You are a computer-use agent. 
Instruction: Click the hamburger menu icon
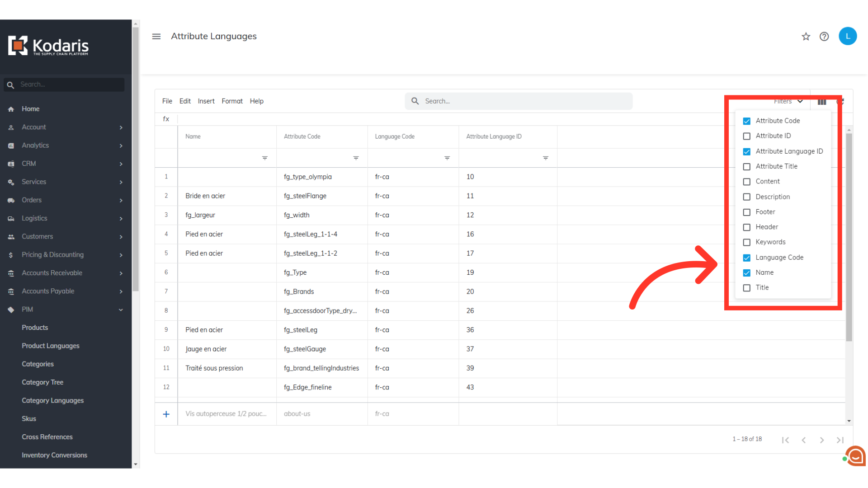[156, 36]
